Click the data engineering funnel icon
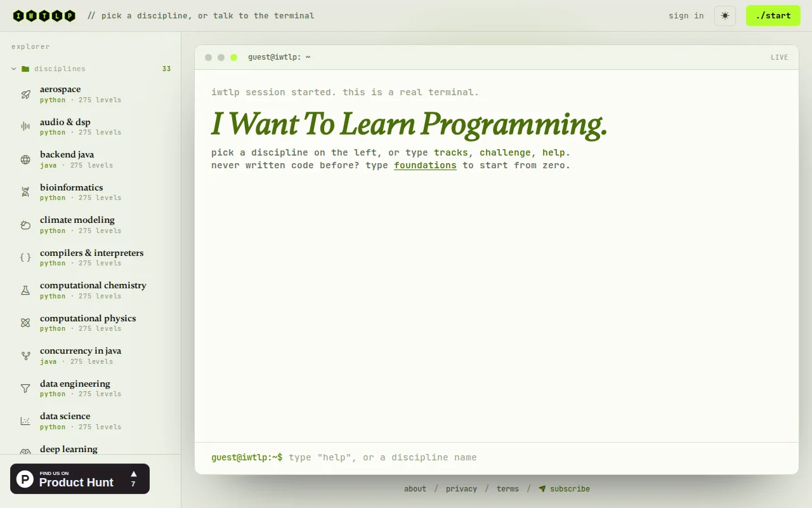Screen dimensions: 812x508 pos(25,388)
